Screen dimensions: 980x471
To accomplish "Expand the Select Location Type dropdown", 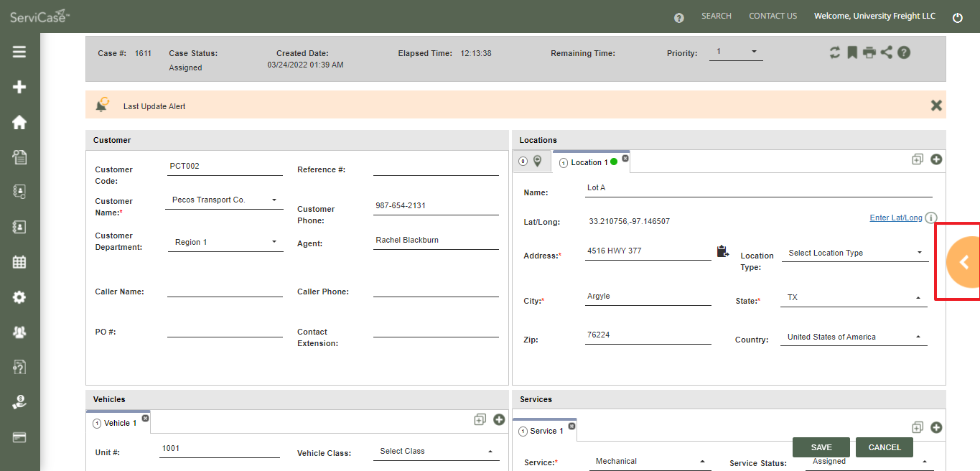I will coord(854,253).
